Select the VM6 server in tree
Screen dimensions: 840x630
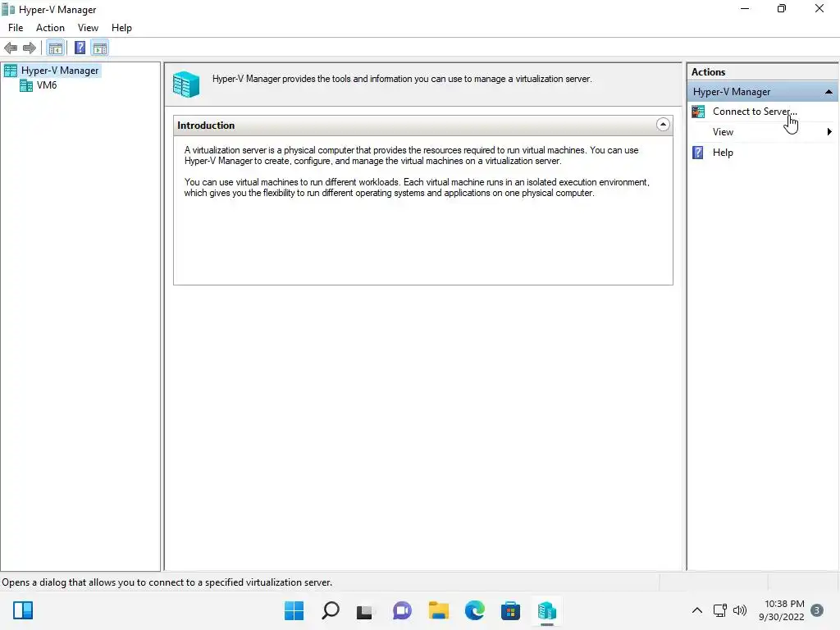point(47,85)
